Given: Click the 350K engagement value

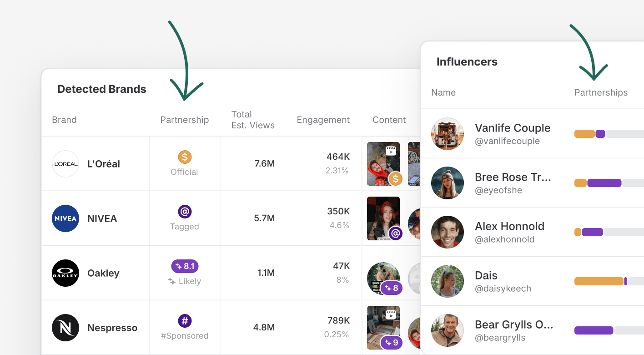Looking at the screenshot, I should tap(338, 212).
